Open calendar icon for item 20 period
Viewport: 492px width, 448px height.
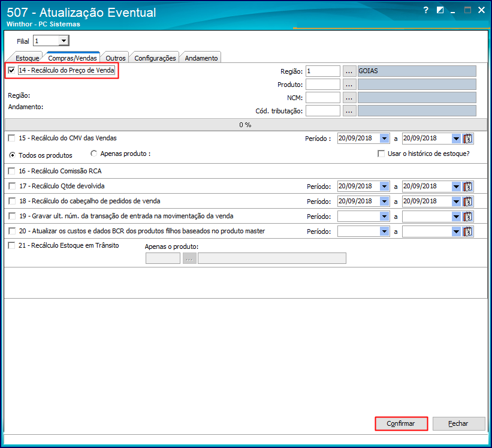[467, 231]
